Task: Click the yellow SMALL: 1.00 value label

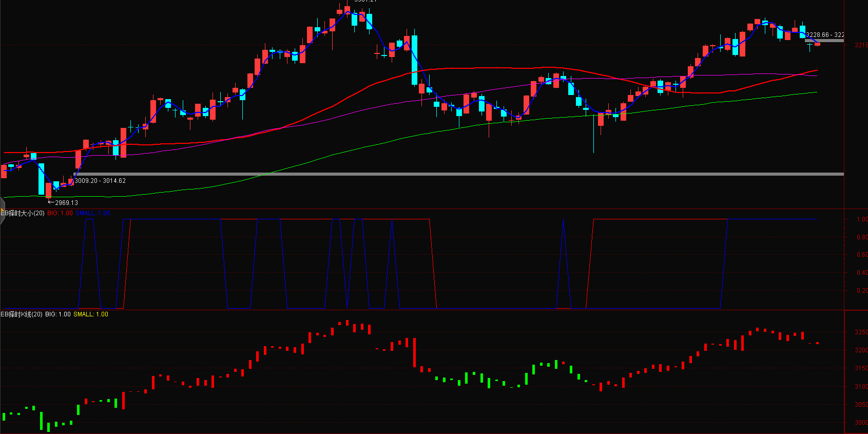Action: coord(91,314)
